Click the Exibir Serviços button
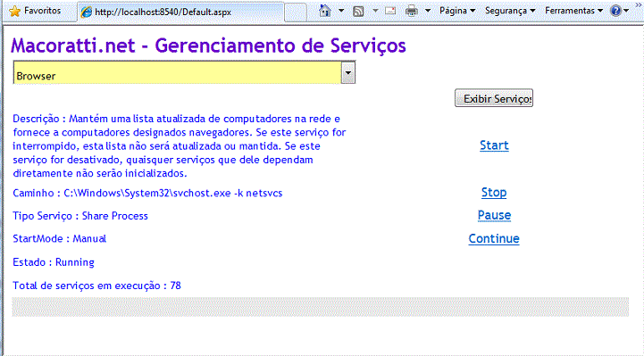Screen dimensions: 644x356 [x=494, y=98]
